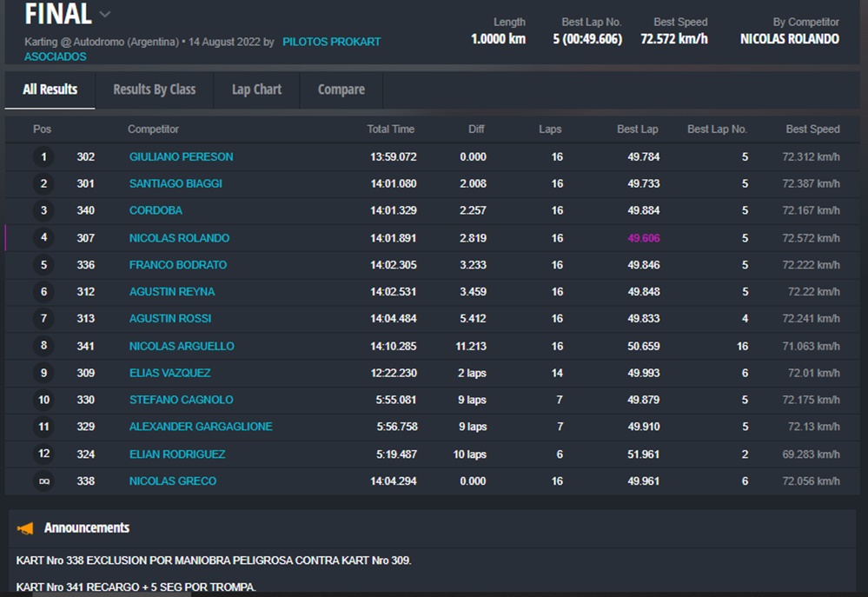868x597 pixels.
Task: Open NICOLAS ROLANDO in the results table
Action: (179, 238)
